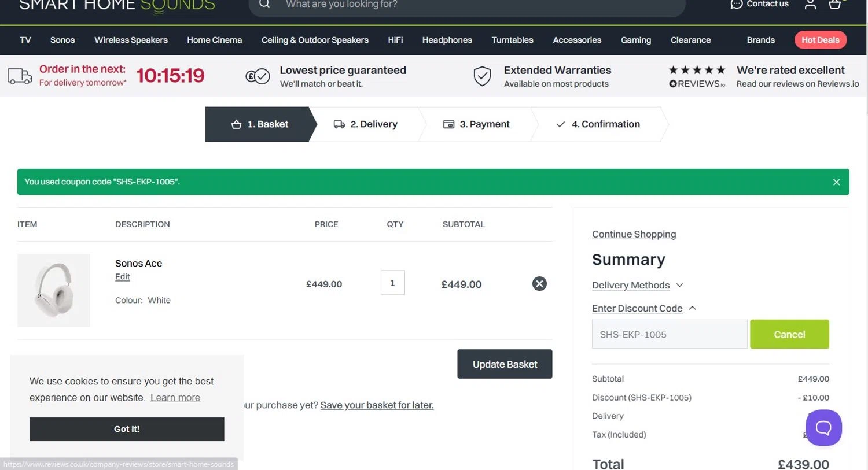Image resolution: width=868 pixels, height=470 pixels.
Task: Click the Update Basket button
Action: (x=505, y=364)
